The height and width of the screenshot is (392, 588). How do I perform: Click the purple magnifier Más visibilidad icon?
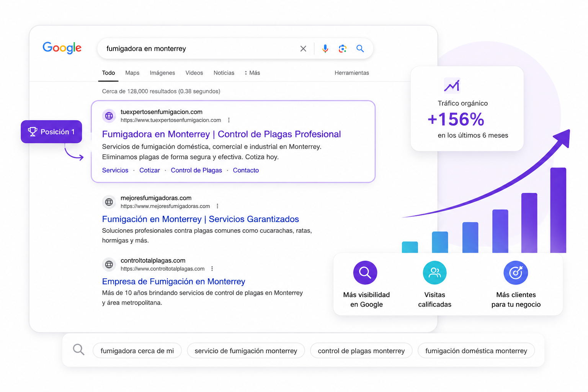[365, 273]
